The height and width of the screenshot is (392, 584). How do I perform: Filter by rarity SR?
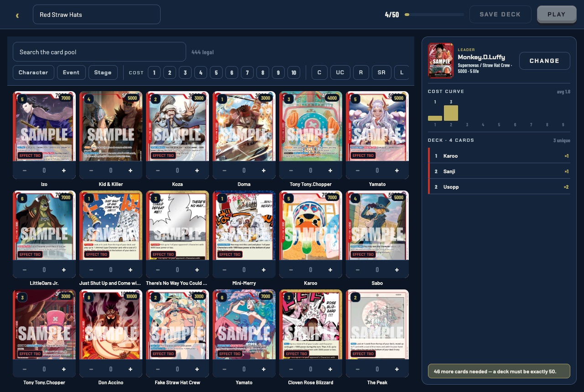381,72
